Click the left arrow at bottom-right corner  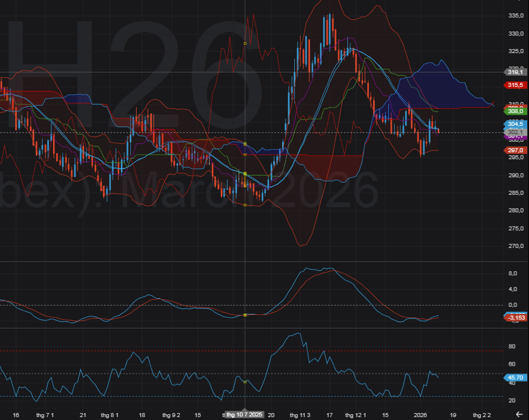click(520, 414)
